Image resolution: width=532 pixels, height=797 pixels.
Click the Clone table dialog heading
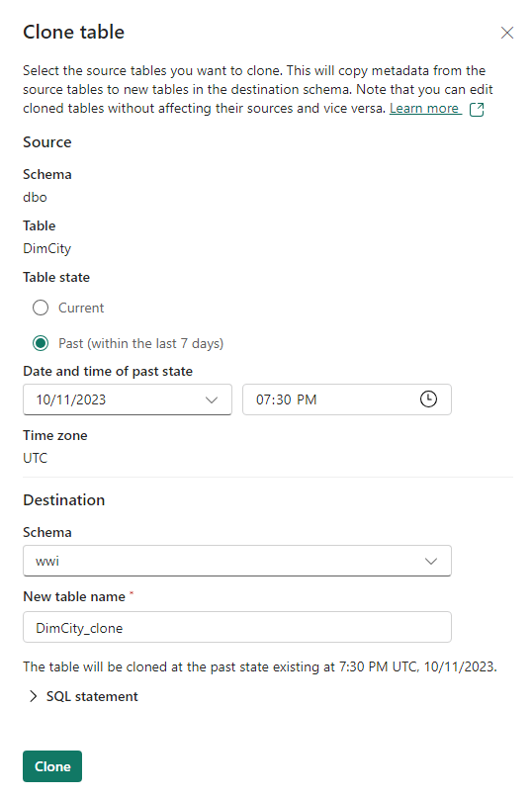pyautogui.click(x=74, y=32)
